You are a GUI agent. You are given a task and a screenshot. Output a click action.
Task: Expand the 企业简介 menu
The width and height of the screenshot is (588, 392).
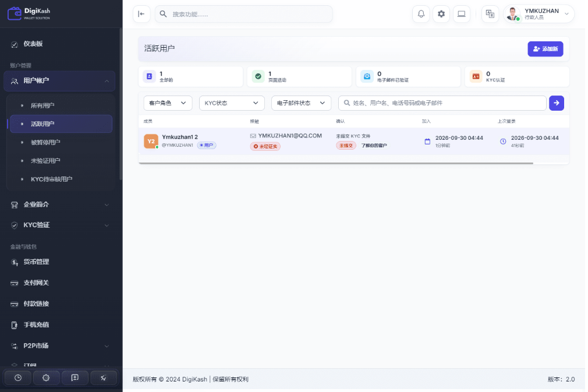coord(59,204)
